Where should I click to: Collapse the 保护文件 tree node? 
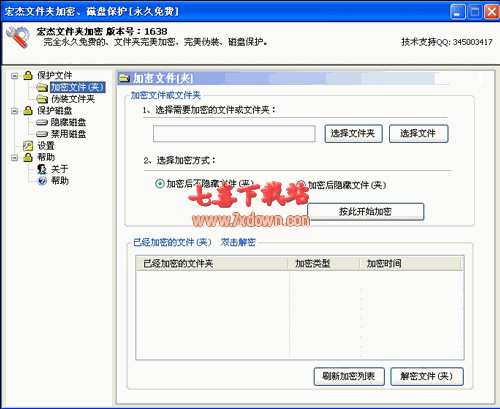(14, 76)
